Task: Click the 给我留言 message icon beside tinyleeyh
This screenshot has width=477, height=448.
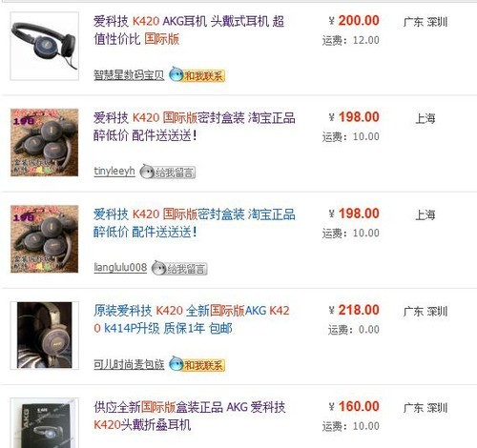Action: [x=168, y=172]
